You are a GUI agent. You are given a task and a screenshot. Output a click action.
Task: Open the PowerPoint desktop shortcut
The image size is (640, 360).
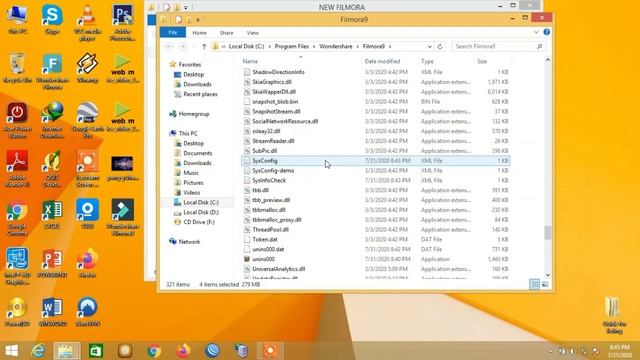point(52,263)
